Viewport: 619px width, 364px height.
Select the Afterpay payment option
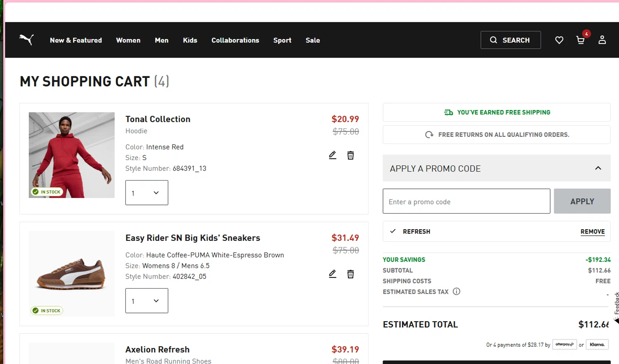565,344
